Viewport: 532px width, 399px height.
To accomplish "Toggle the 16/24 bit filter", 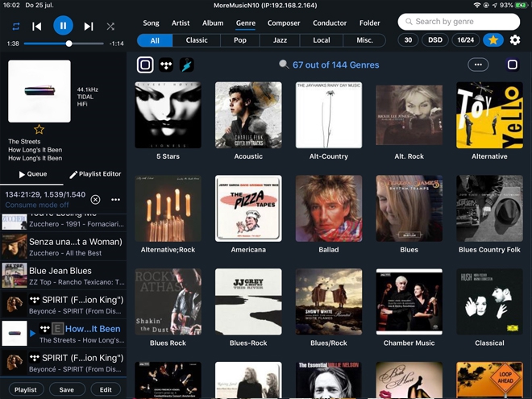I will [x=466, y=40].
